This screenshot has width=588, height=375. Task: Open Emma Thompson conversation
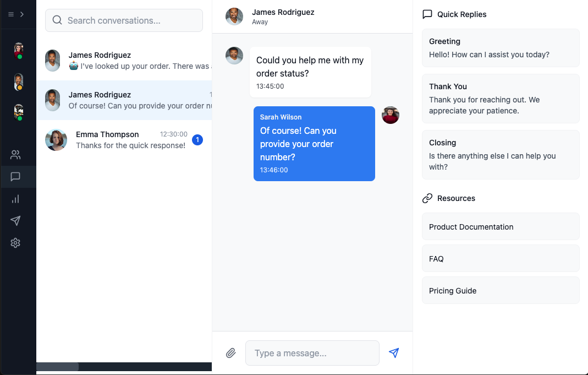tap(124, 140)
